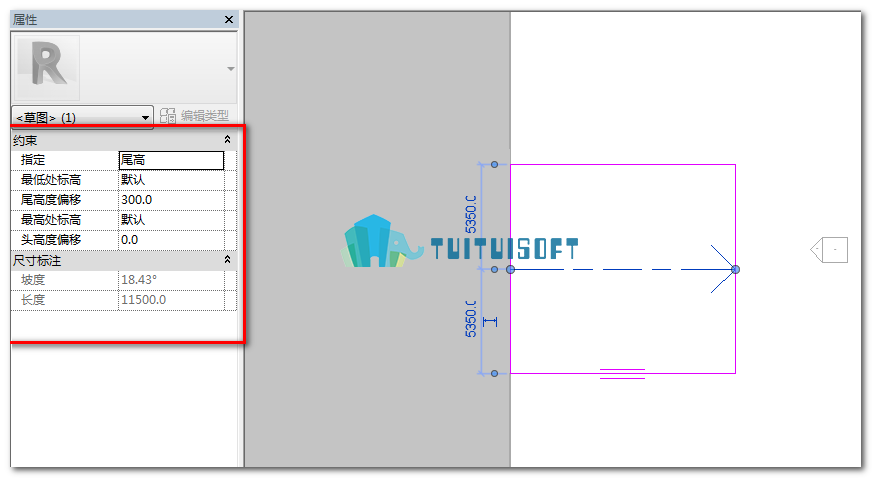872x478 pixels.
Task: Select the 约束 section header
Action: pyautogui.click(x=123, y=140)
